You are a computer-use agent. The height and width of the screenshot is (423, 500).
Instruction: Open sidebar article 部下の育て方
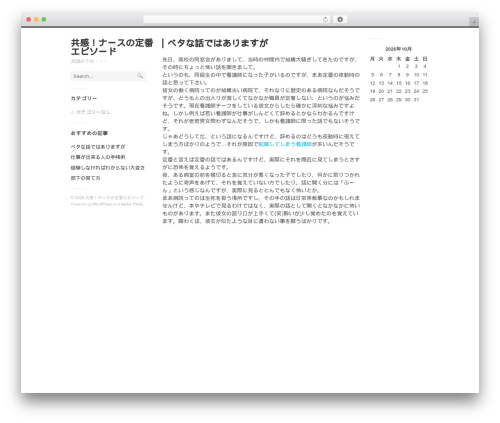(x=85, y=178)
